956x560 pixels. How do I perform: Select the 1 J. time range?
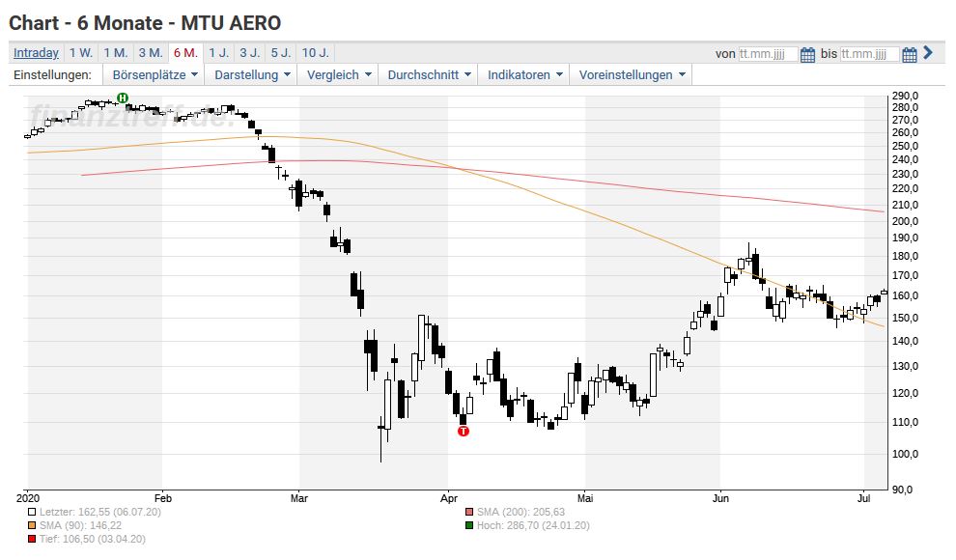click(219, 53)
